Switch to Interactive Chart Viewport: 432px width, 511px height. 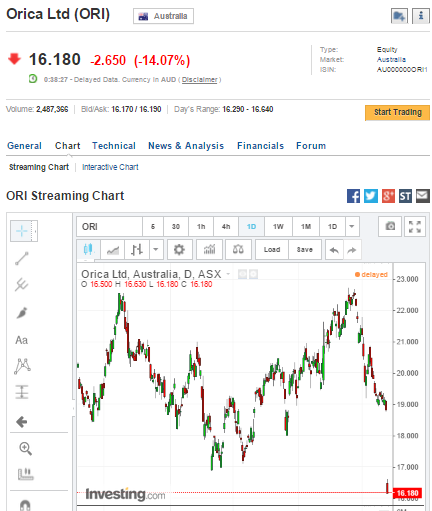click(110, 167)
